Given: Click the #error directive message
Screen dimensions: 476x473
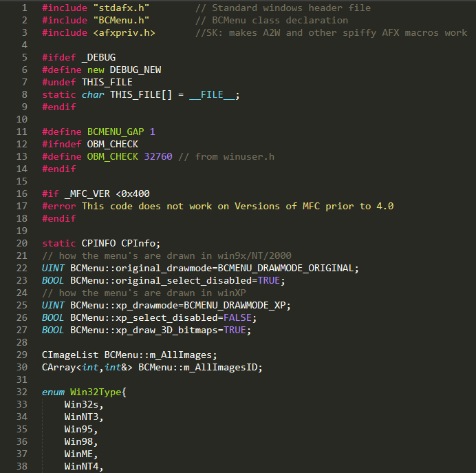Looking at the screenshot, I should tap(238, 207).
